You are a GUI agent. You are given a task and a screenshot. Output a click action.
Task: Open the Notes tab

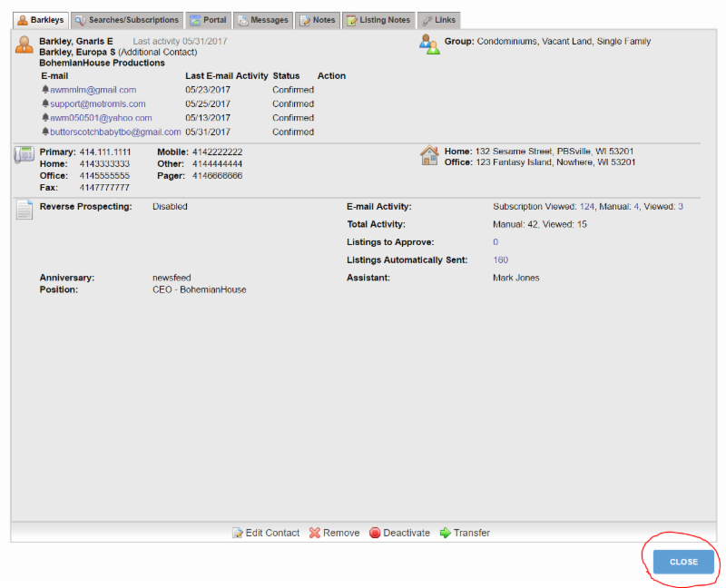(318, 20)
